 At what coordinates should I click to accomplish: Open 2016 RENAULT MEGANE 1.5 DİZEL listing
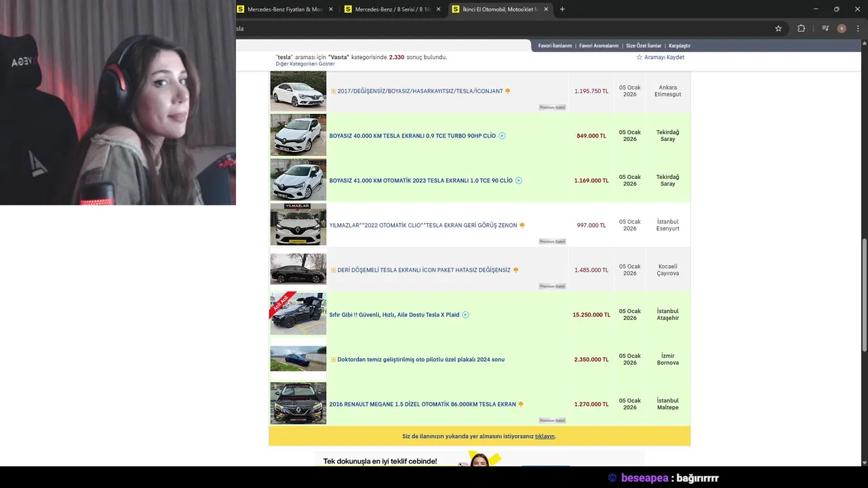pyautogui.click(x=422, y=404)
